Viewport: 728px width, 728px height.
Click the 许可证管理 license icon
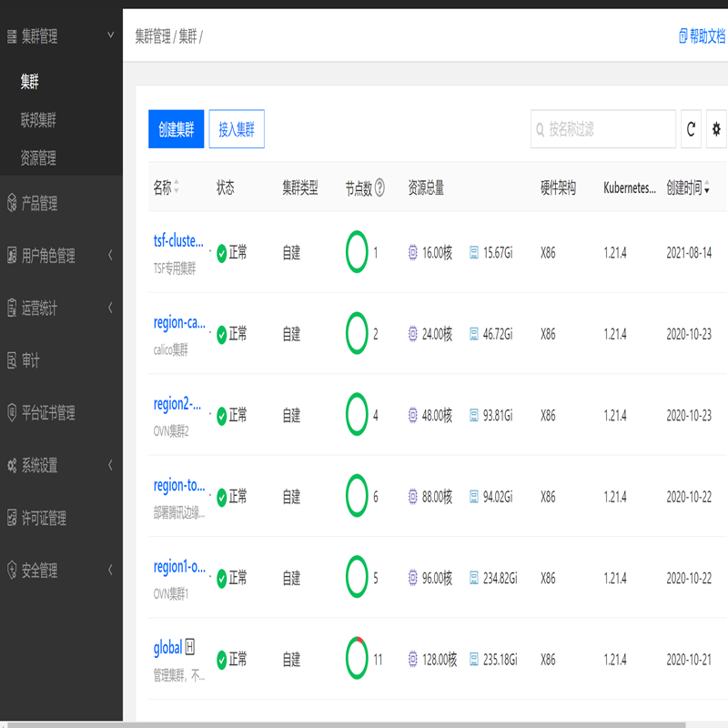point(11,518)
